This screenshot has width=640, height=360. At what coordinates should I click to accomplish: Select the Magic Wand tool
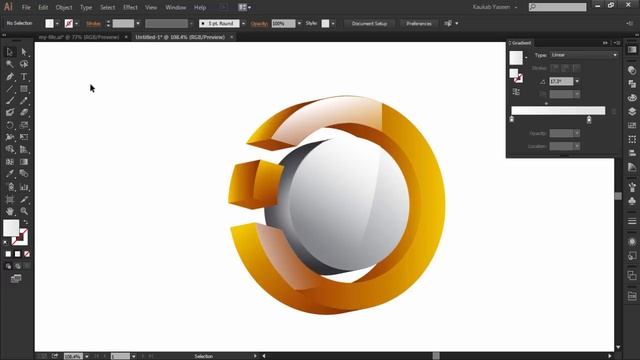[10, 64]
